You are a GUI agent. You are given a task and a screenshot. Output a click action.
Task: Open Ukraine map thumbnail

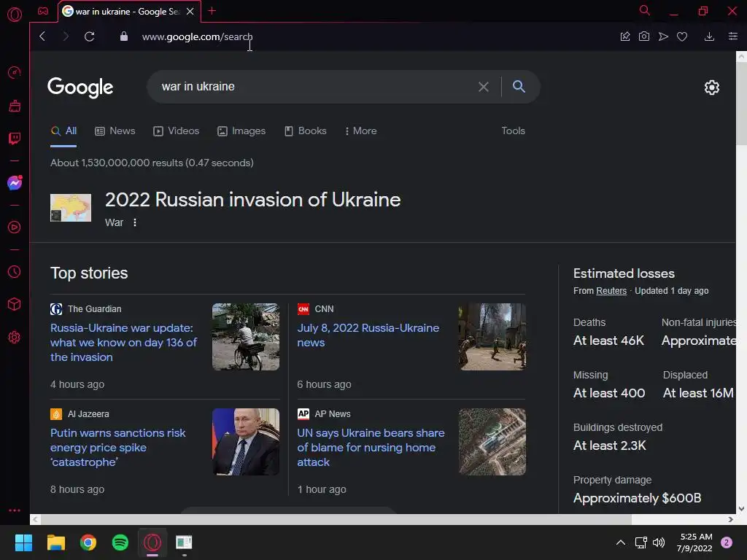tap(71, 208)
